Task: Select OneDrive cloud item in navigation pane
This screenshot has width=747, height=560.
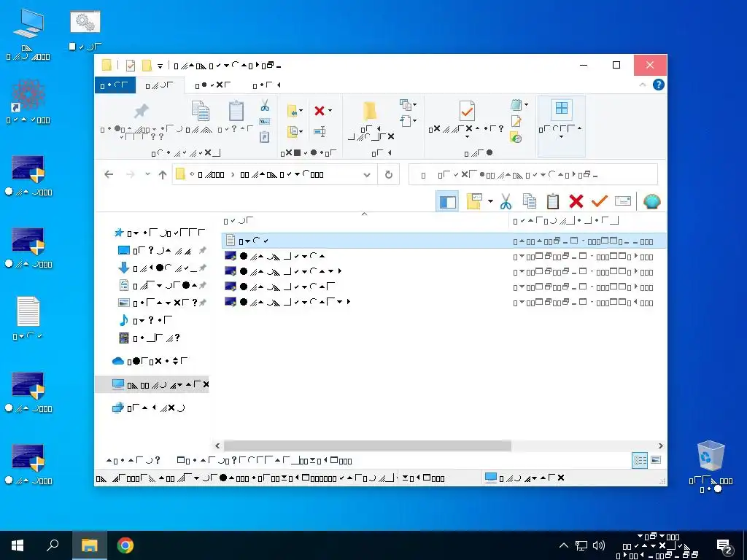Action: click(150, 361)
